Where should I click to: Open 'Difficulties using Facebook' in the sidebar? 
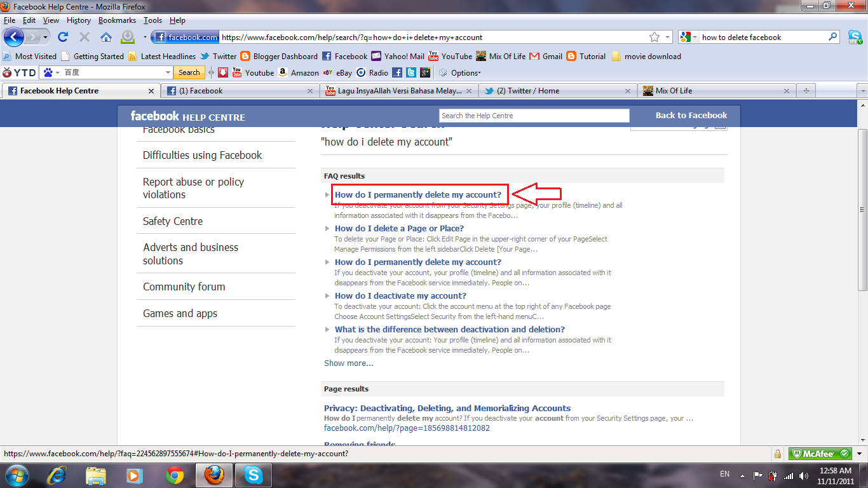[203, 155]
